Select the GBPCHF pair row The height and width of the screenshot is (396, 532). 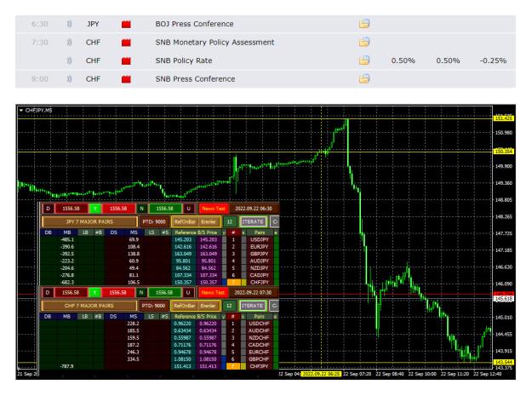(x=259, y=359)
